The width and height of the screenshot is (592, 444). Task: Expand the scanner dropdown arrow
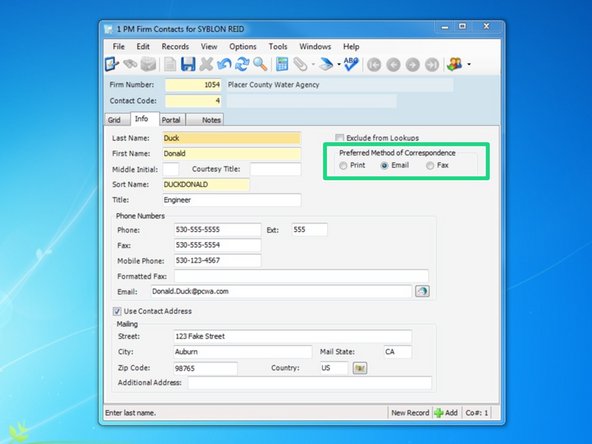point(339,65)
